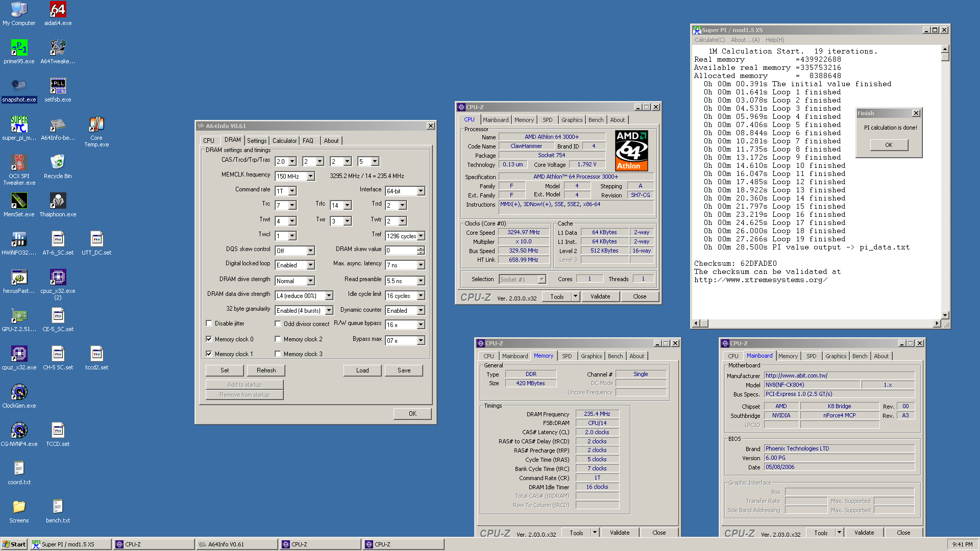
Task: Open My Computer desktop icon
Action: [x=19, y=14]
